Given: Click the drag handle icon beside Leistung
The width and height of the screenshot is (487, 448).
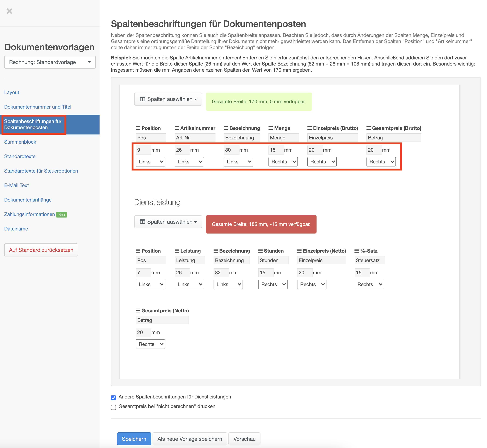Looking at the screenshot, I should tap(177, 251).
